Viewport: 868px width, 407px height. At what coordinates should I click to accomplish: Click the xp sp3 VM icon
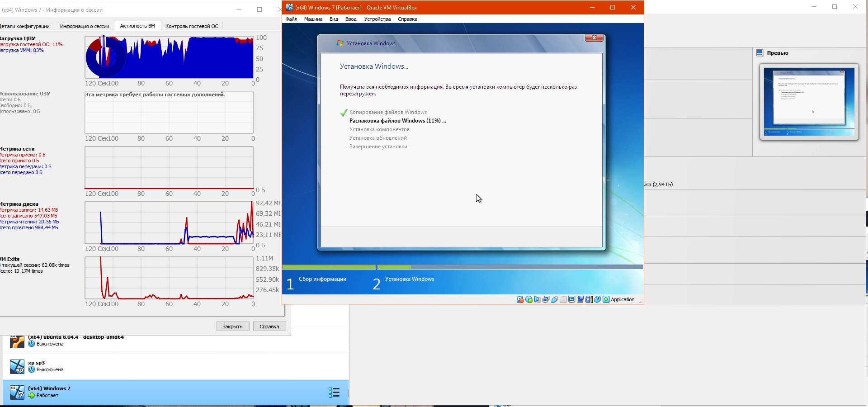tap(17, 367)
